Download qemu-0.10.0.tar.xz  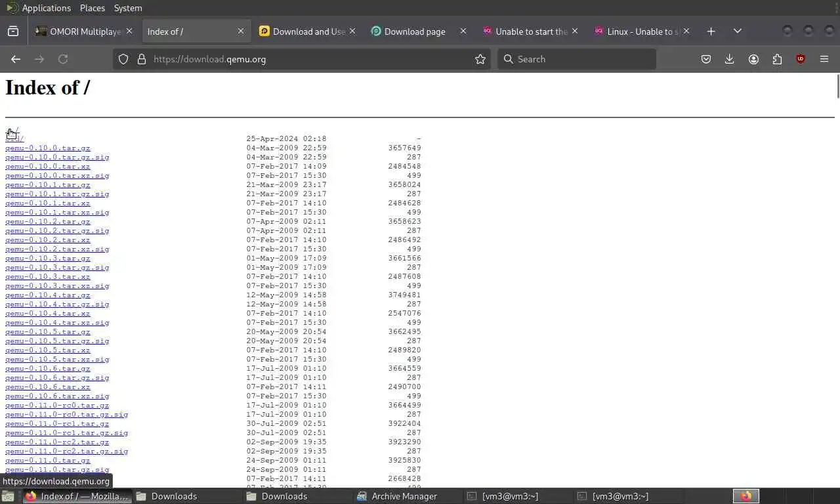coord(48,167)
